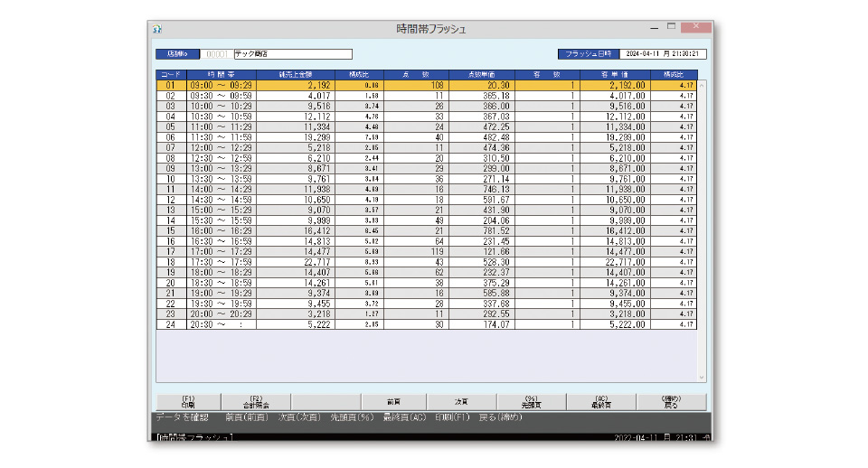
Task: Click the application icon in title bar
Action: click(157, 28)
